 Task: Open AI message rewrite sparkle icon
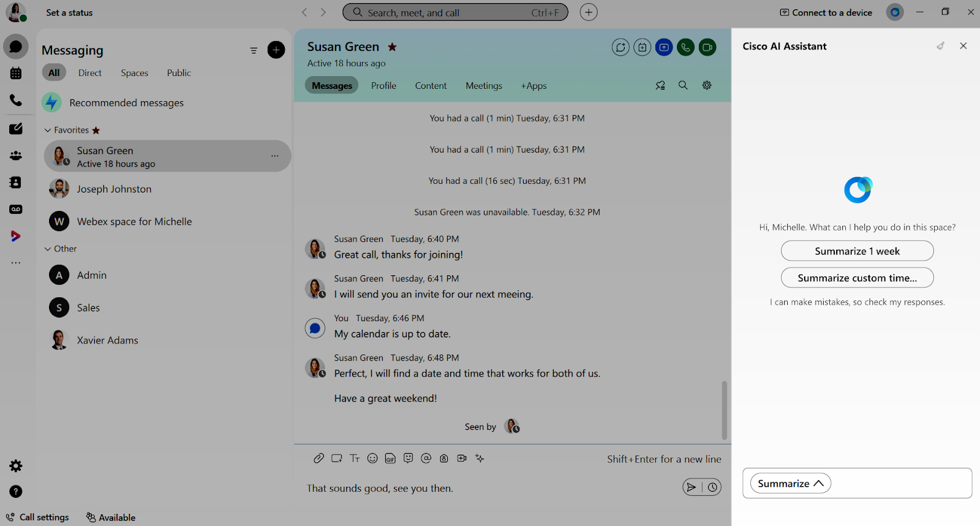[x=480, y=459]
